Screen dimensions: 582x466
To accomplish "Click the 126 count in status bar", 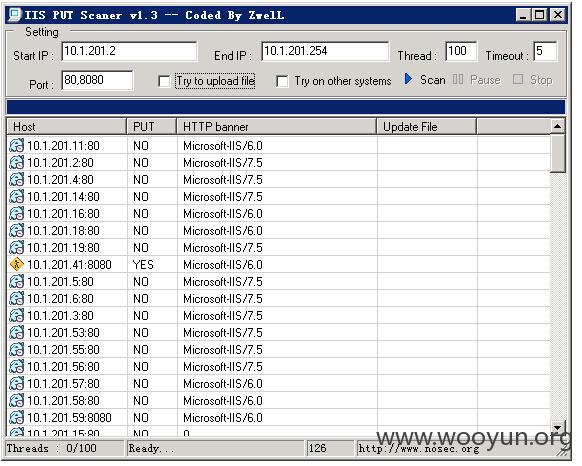I will tap(317, 448).
